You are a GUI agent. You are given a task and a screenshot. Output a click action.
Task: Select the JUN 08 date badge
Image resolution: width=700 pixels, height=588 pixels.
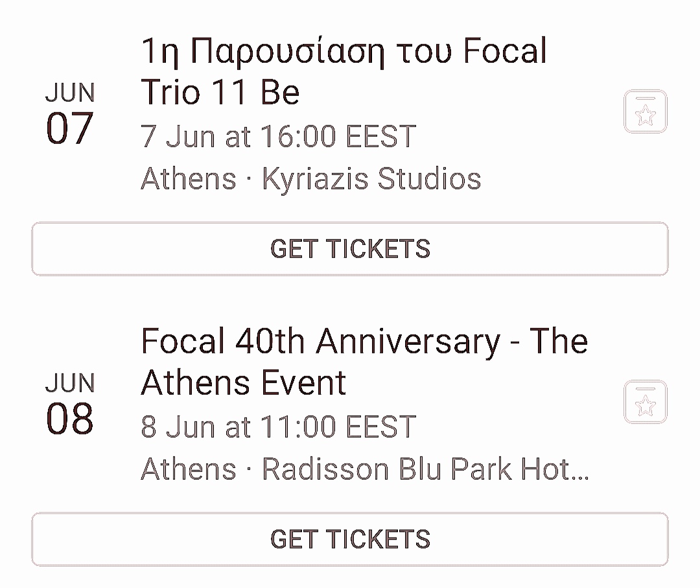point(70,404)
